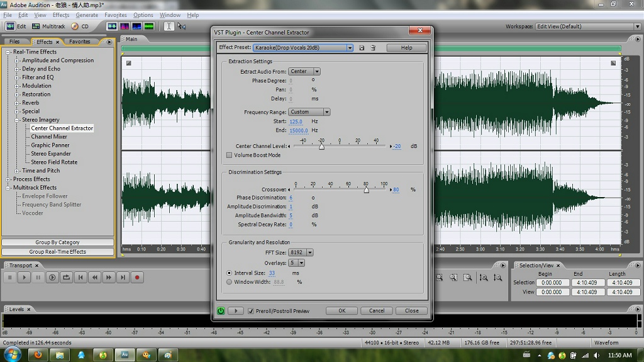Start plugin preview playback
Image resolution: width=644 pixels, height=362 pixels.
point(236,310)
